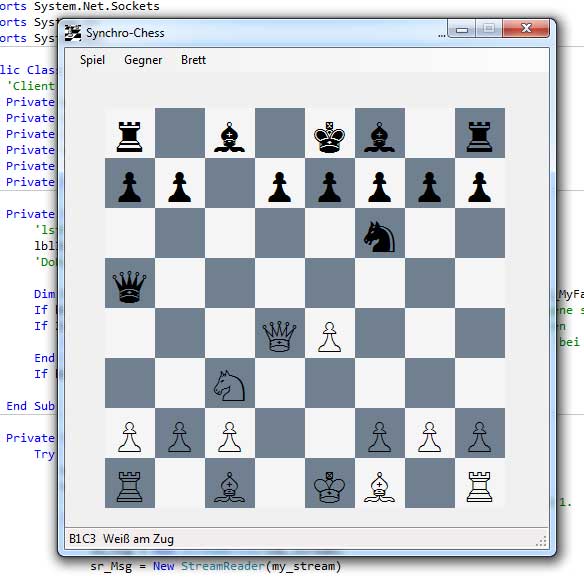Select the white pawn on f2

click(x=380, y=436)
